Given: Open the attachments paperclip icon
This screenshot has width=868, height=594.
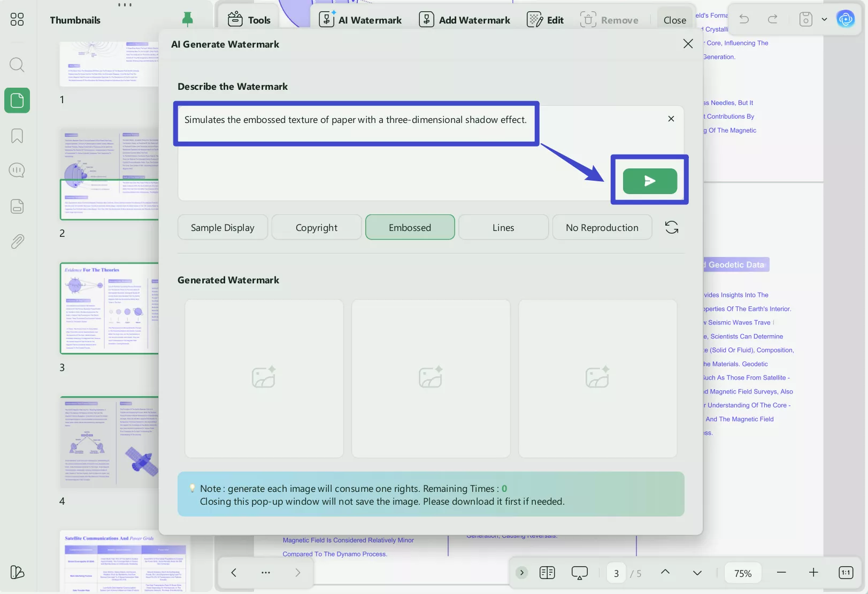Looking at the screenshot, I should [x=17, y=242].
